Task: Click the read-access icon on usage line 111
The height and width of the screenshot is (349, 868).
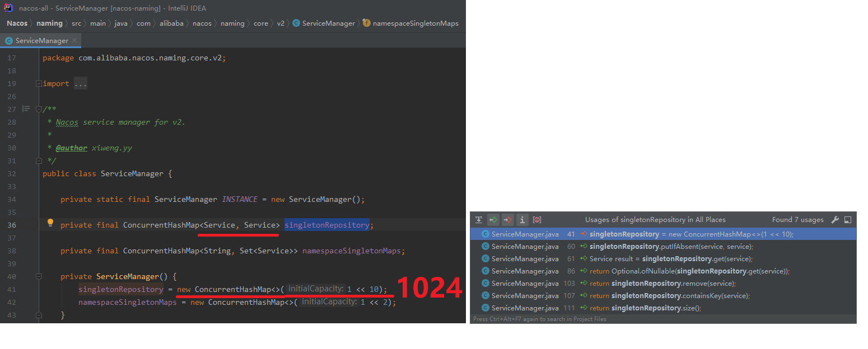Action: tap(584, 308)
